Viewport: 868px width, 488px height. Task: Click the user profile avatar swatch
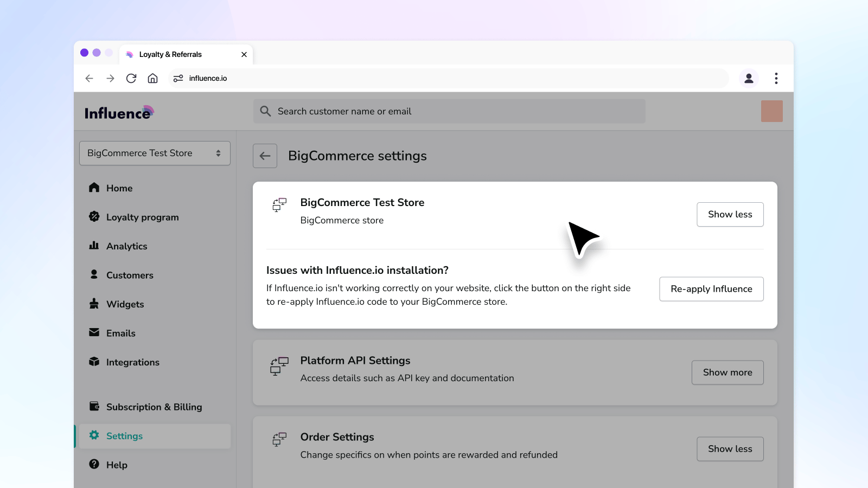tap(771, 111)
